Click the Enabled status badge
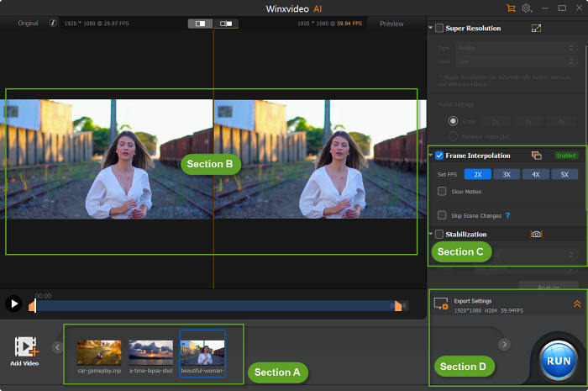588x391 pixels. [566, 156]
